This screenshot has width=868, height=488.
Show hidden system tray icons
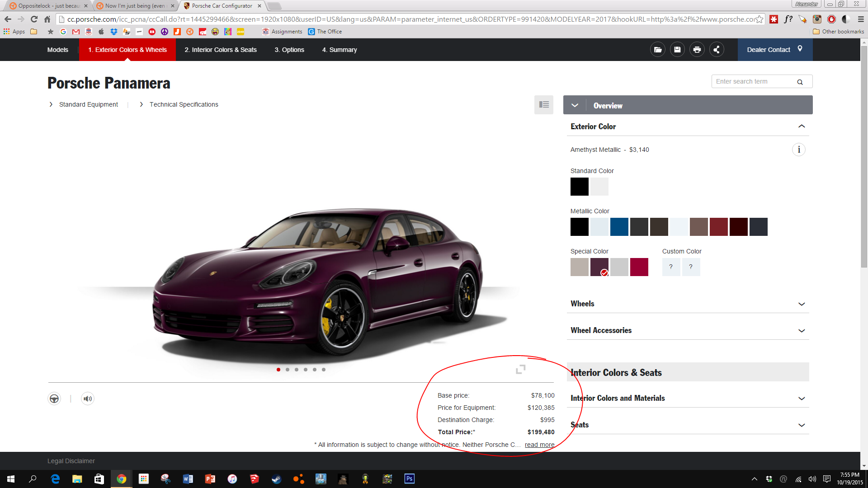754,479
